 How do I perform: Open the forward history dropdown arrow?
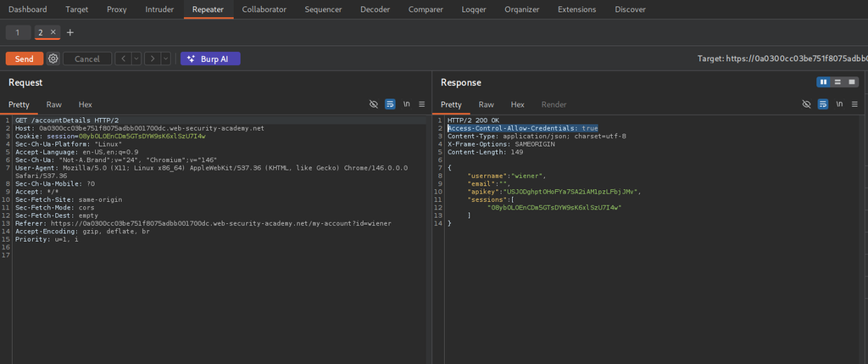(x=165, y=59)
